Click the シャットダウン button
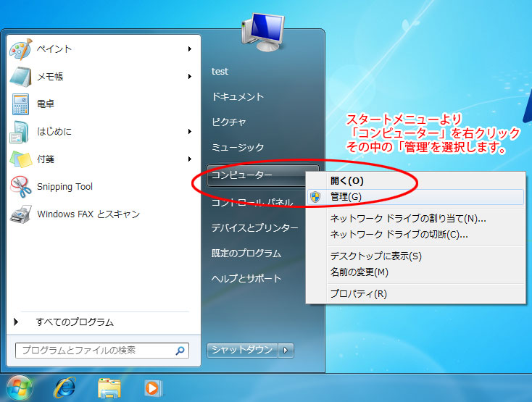532x402 pixels. (242, 350)
